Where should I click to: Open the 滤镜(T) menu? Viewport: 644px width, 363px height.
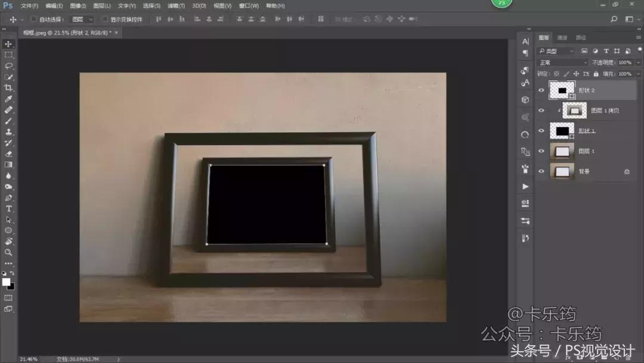tap(176, 6)
